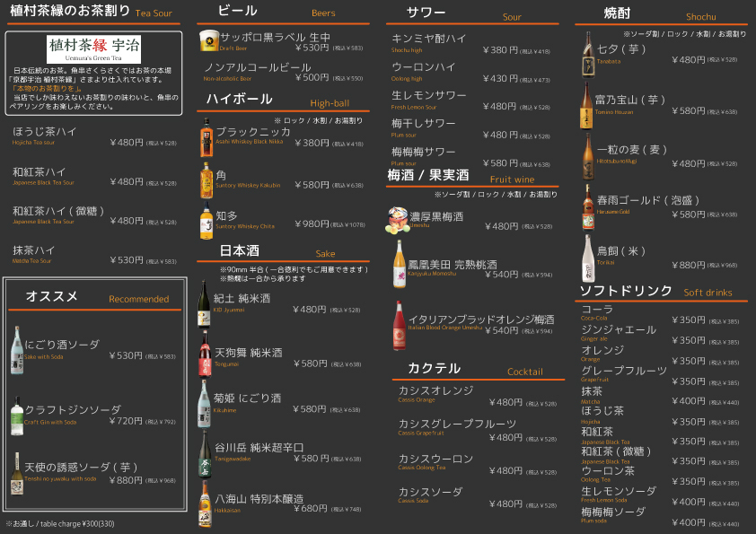Image resolution: width=756 pixels, height=534 pixels.
Task: Click the ¥880円 price for Torikai
Action: click(689, 265)
